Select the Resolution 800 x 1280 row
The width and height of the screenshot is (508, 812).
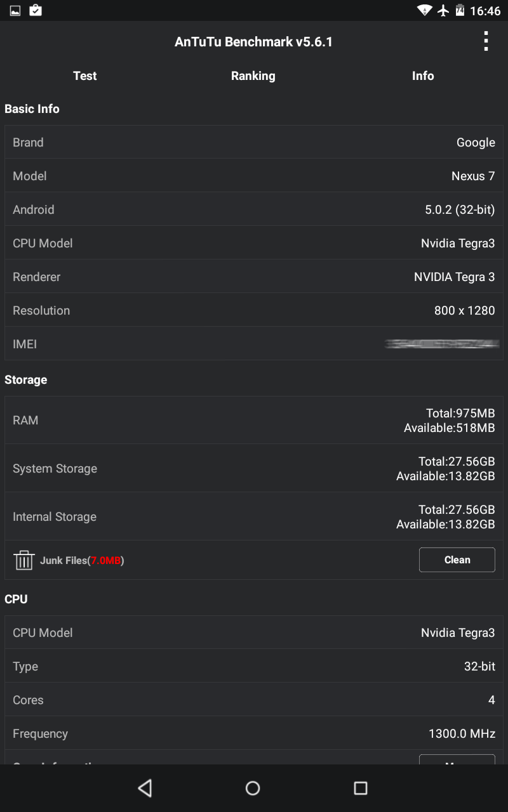pyautogui.click(x=254, y=310)
